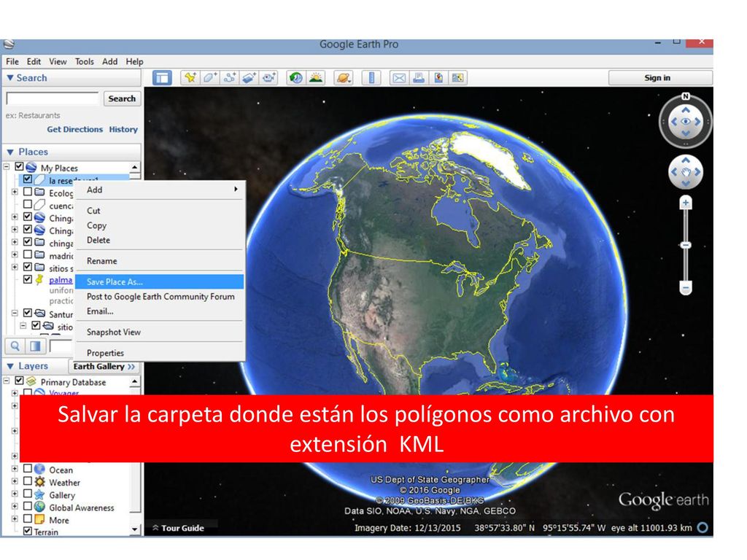Select the Add Path tool
The image size is (747, 560).
pos(229,77)
